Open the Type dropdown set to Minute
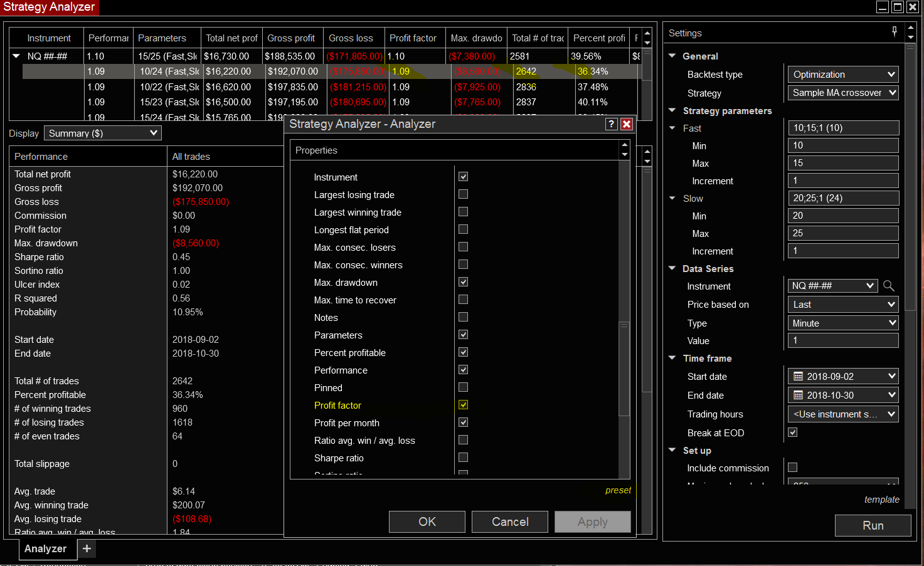924x566 pixels. pos(843,323)
